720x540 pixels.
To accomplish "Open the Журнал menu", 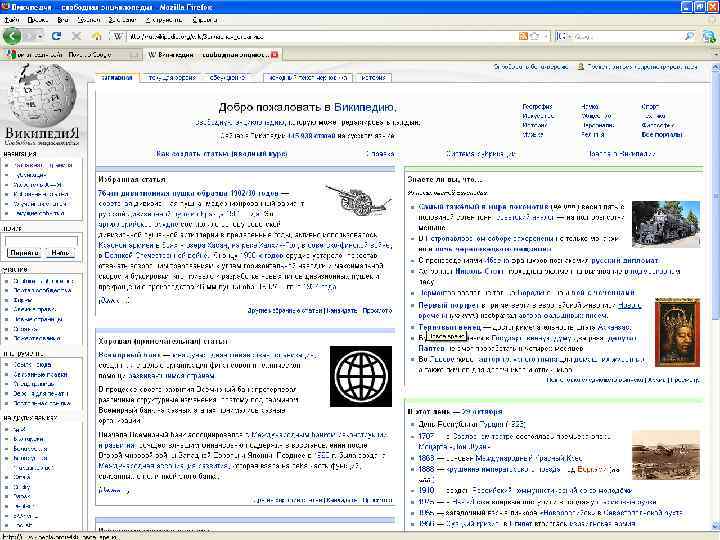I will click(x=88, y=20).
